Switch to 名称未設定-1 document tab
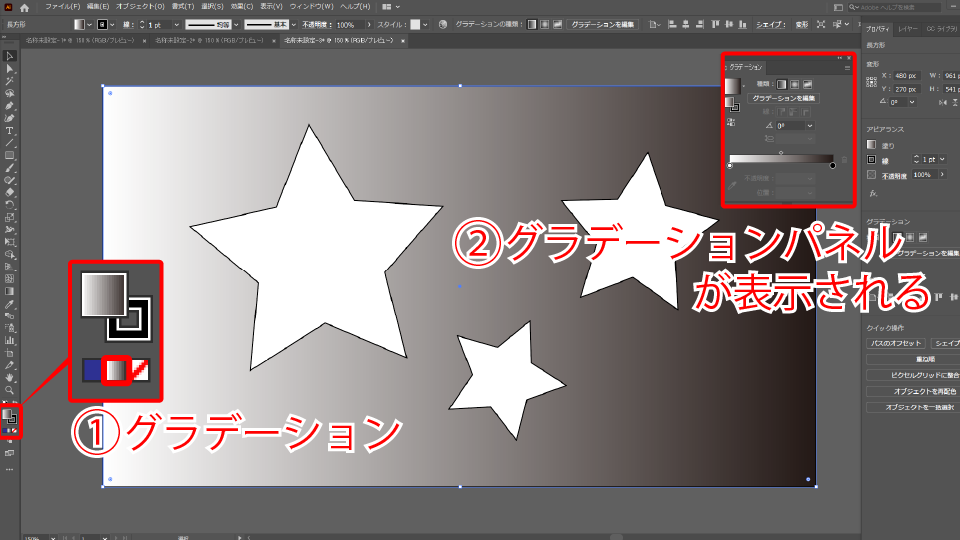Image resolution: width=960 pixels, height=540 pixels. click(79, 40)
